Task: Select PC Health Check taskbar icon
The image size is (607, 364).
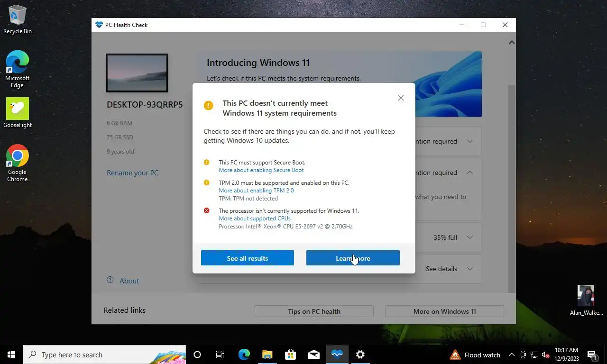Action: 337,355
